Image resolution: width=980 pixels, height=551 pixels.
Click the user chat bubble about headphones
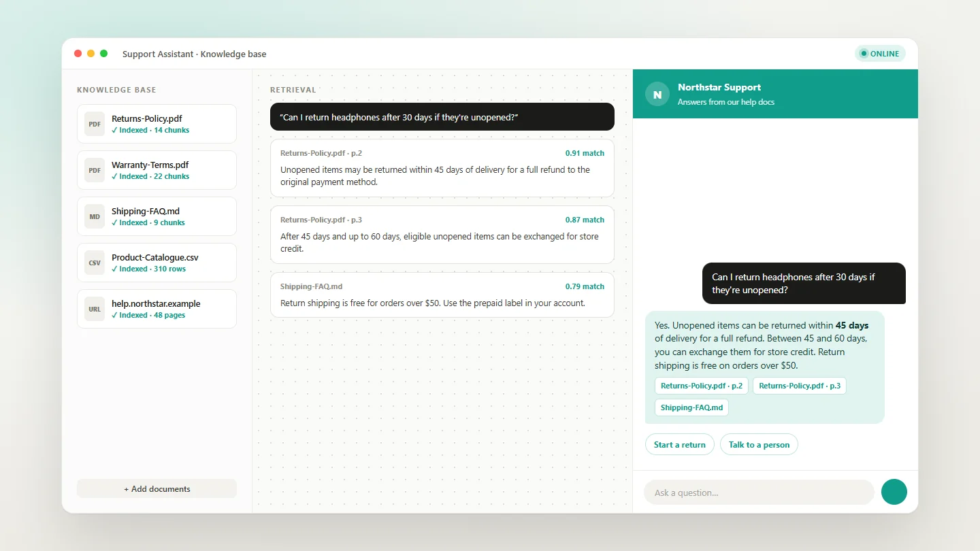click(x=804, y=284)
